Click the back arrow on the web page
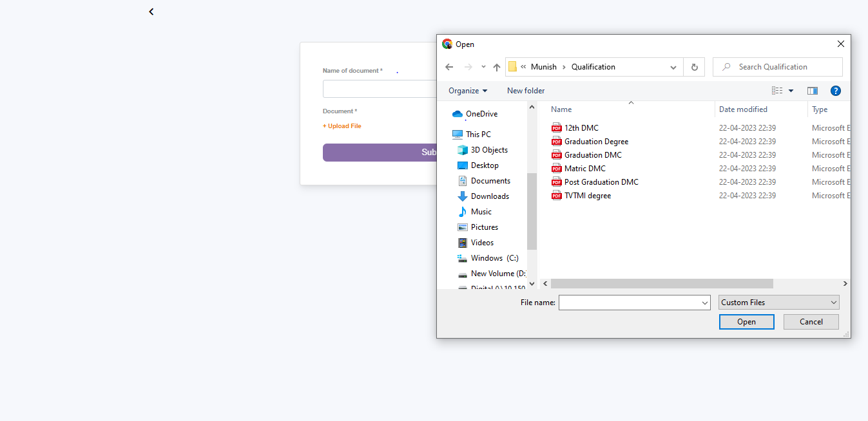The width and height of the screenshot is (868, 421). click(x=151, y=12)
